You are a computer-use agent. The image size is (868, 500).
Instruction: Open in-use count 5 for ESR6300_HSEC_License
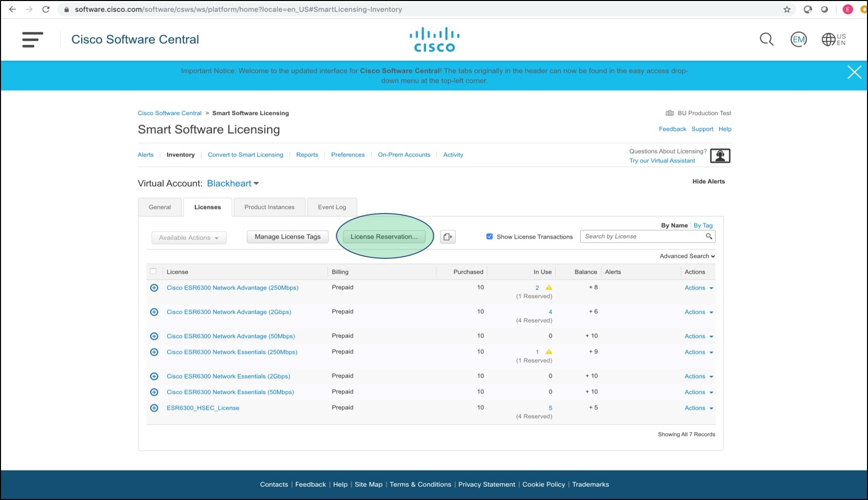click(550, 408)
